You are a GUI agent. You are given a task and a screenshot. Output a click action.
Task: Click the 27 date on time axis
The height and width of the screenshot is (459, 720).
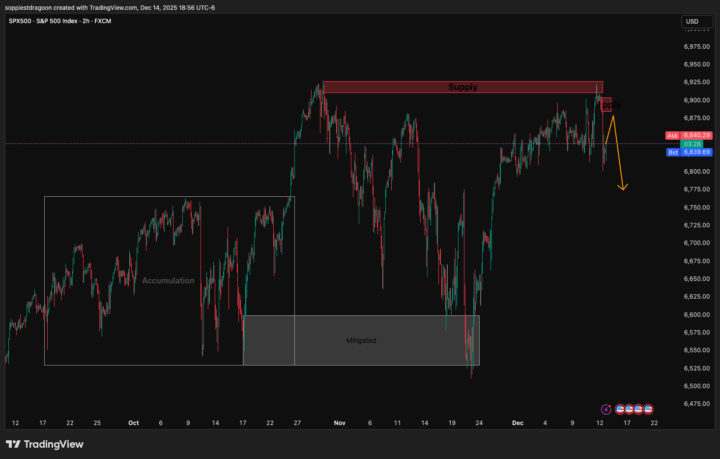[x=297, y=423]
